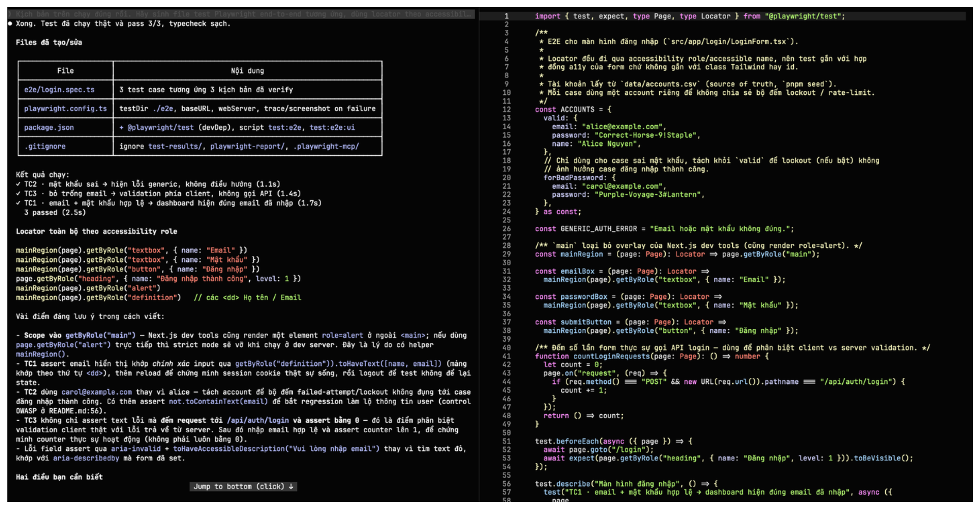Select the cell '3 test case tương ứng 3 kịch bản đã verify'
This screenshot has height=509, width=980.
click(206, 90)
